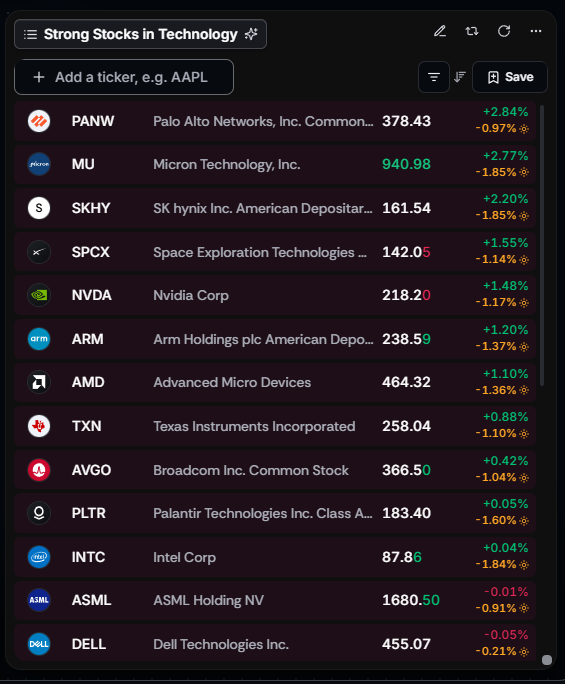Screen dimensions: 565x684
Task: Click the -0.01% change for ASML
Action: [506, 592]
